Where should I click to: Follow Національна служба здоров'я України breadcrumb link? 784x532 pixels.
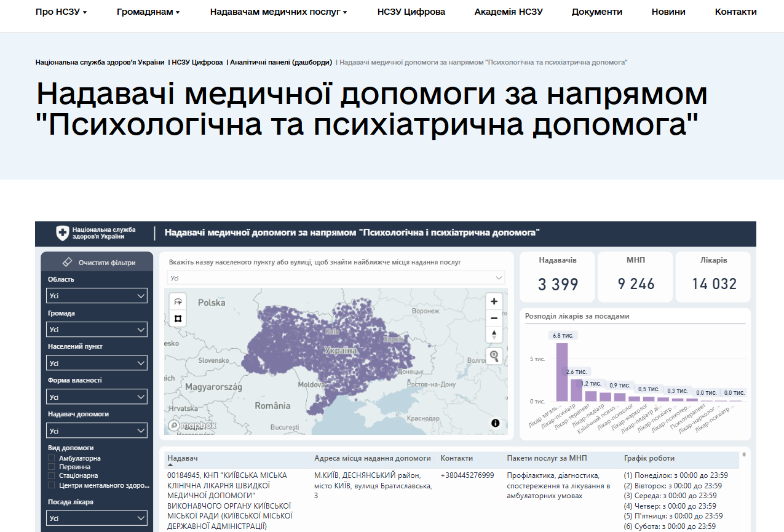click(100, 62)
